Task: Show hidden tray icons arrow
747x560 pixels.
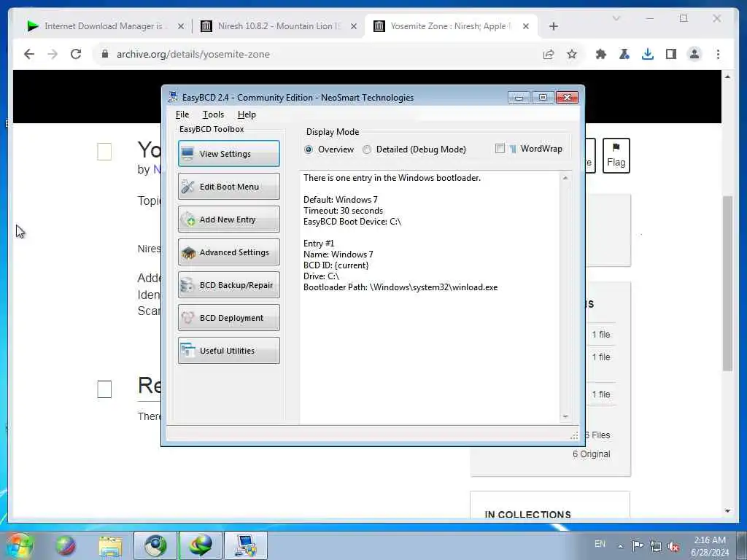Action: point(620,546)
